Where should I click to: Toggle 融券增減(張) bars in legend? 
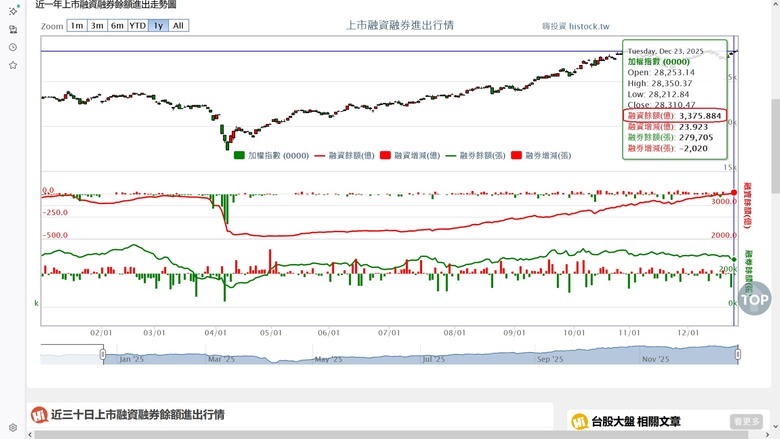tap(541, 156)
